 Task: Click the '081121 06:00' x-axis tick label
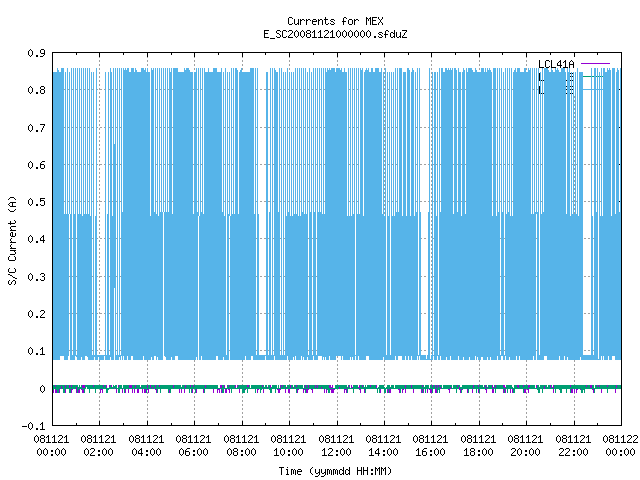point(193,446)
